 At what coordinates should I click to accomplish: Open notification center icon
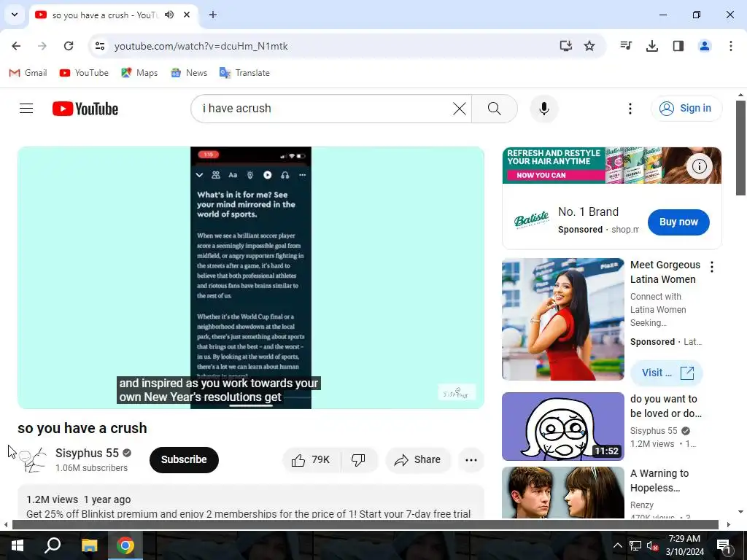point(724,545)
